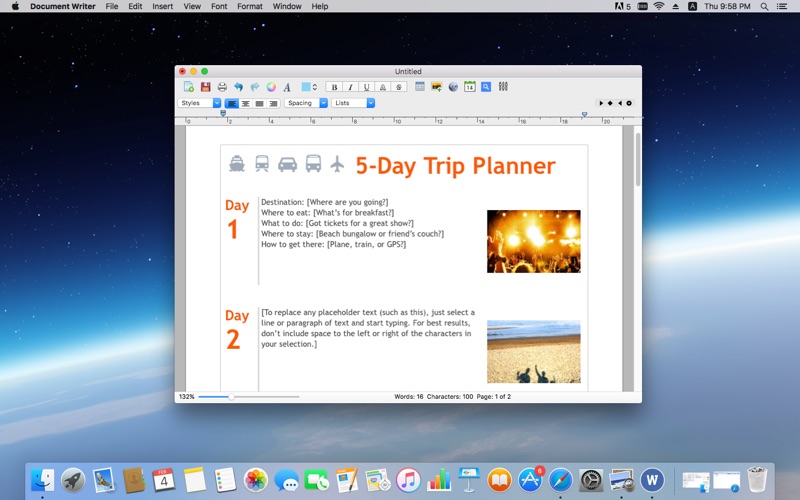Open iTunes from the Dock
Image resolution: width=800 pixels, height=500 pixels.
point(408,480)
